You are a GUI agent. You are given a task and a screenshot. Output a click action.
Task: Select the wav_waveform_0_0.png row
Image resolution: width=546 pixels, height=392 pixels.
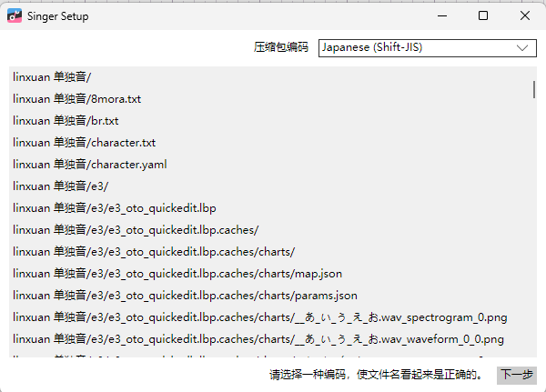pos(272,339)
